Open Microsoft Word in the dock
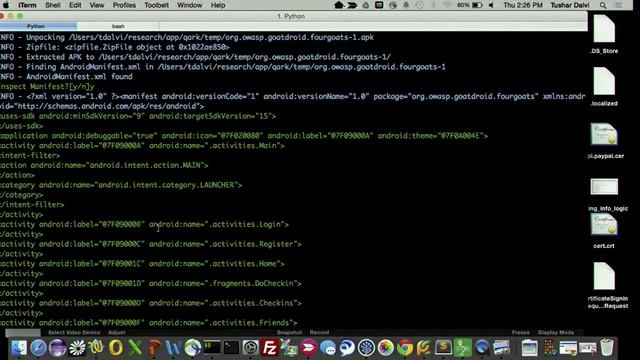640x360 pixels. point(173,348)
